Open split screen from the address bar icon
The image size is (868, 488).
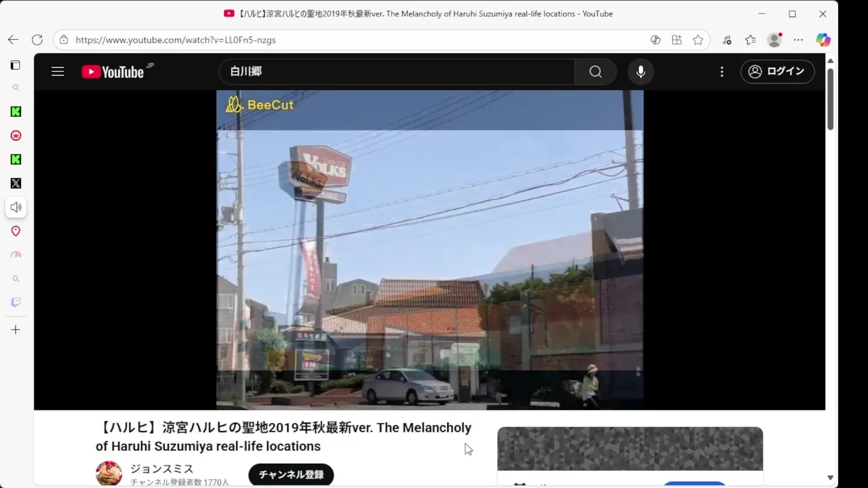(677, 40)
